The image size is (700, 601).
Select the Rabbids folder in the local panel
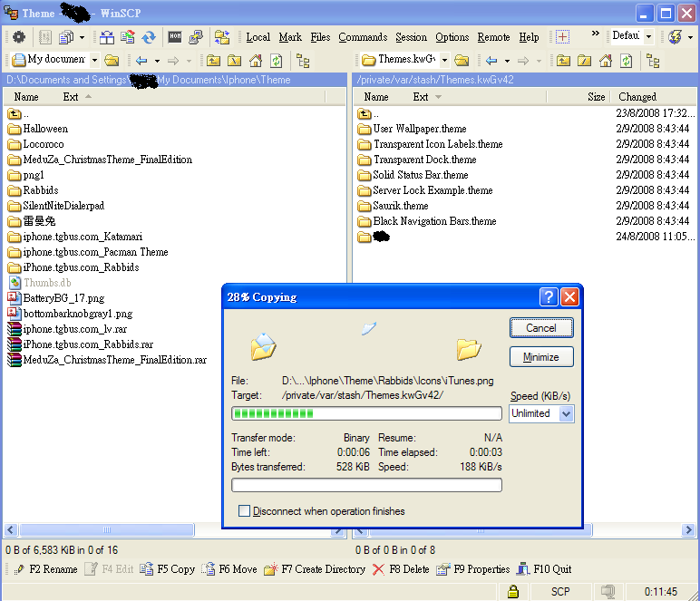coord(40,190)
